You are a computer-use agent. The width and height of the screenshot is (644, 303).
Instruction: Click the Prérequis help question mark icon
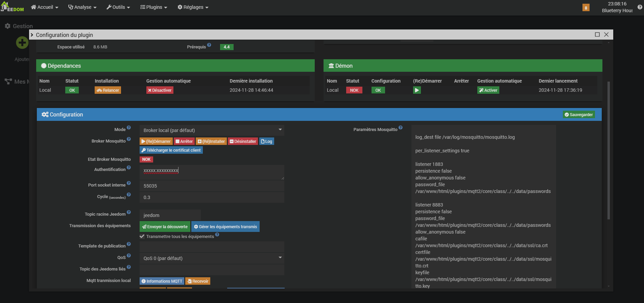(x=209, y=45)
